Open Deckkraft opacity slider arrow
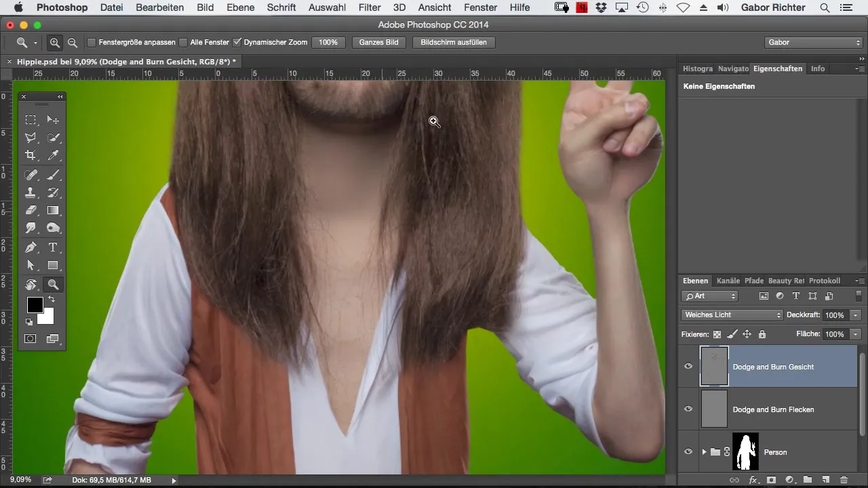868x488 pixels. coord(855,315)
